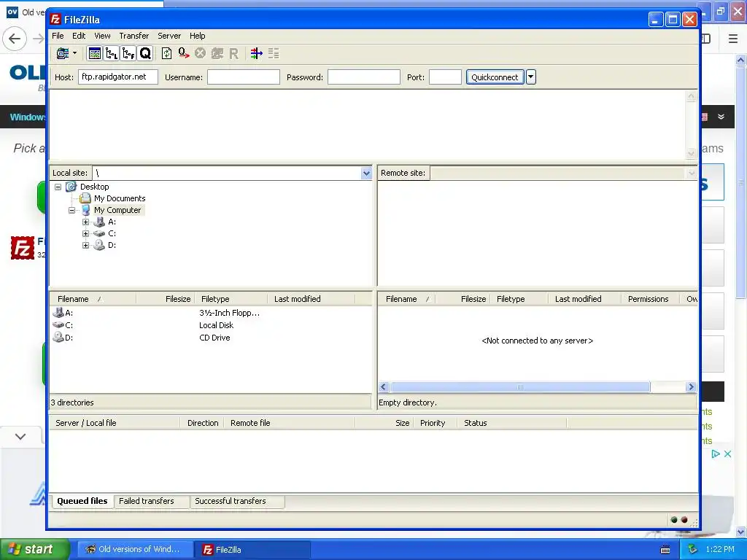Open the browser hamburger menu behind FileZilla

[733, 39]
